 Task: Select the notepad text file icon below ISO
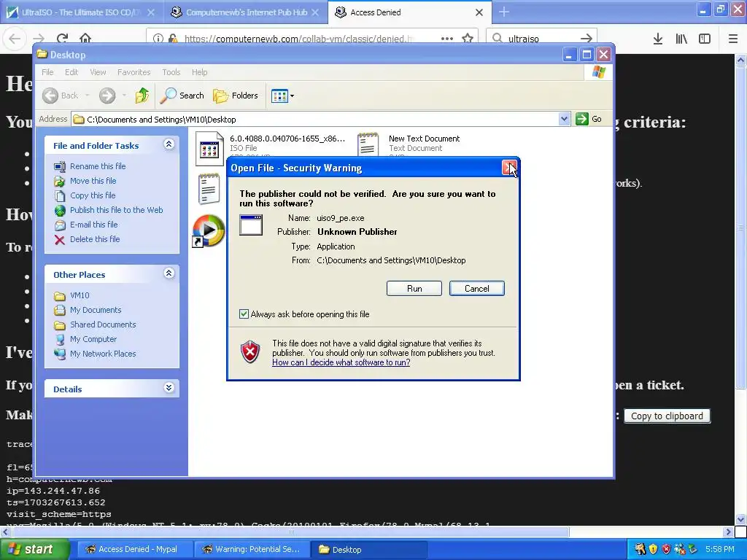click(x=209, y=189)
